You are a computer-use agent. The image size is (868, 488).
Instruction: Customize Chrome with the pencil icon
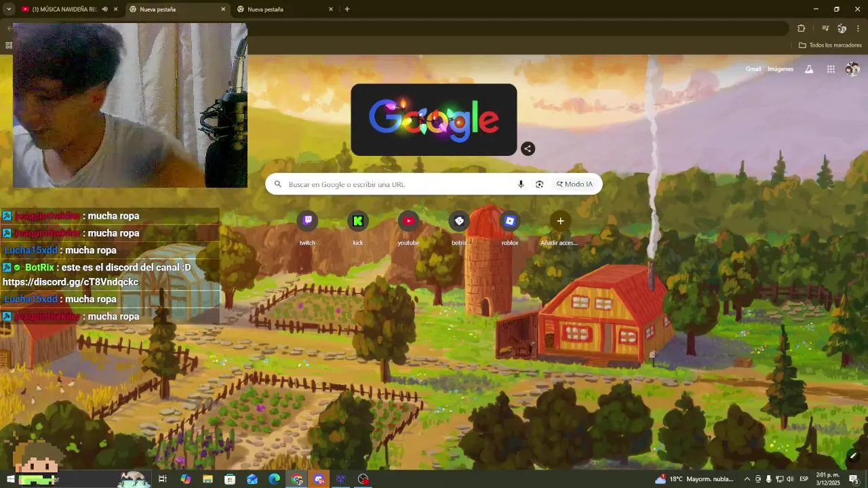click(x=853, y=455)
